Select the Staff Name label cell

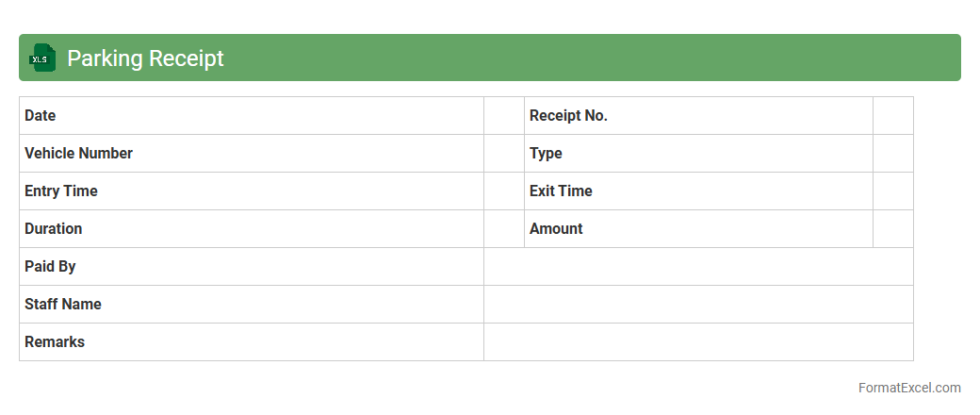pos(251,305)
